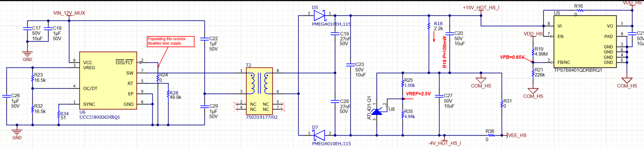
Task: Select the C27 capacitor symbol
Action: [439, 96]
